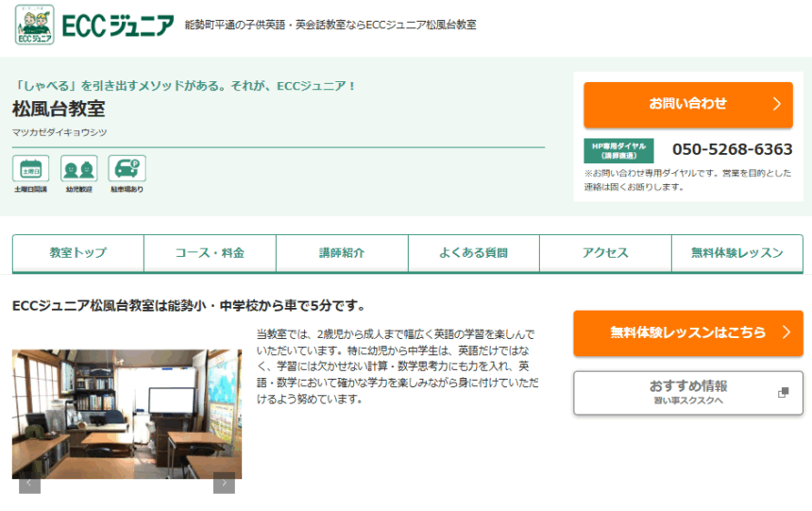Select the 講師紹介 tab
Image resolution: width=812 pixels, height=511 pixels.
[x=342, y=253]
